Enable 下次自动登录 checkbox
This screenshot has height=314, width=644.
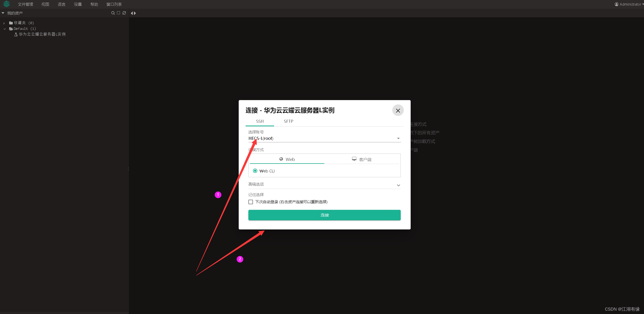click(251, 202)
